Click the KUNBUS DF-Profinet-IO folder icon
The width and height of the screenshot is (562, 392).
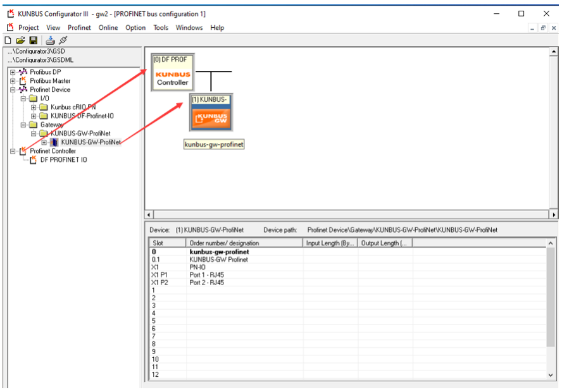point(44,116)
